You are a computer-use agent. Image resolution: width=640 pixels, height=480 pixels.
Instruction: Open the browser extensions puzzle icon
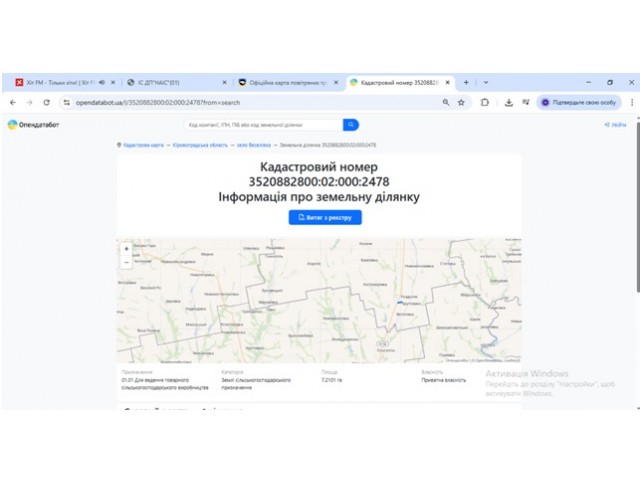tap(484, 102)
